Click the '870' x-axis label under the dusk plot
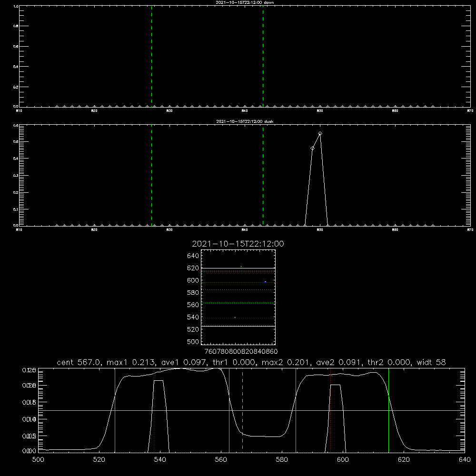Screen dimensions: 476x476 point(470,230)
